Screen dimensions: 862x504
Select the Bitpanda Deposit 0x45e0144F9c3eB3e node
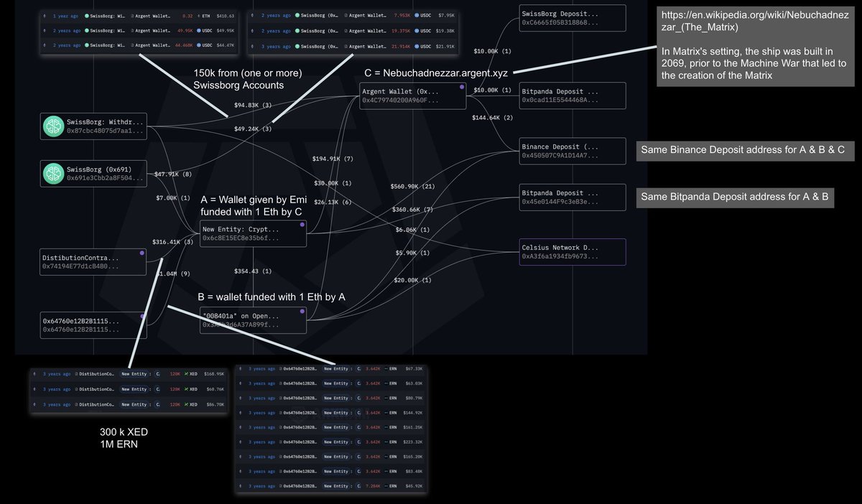(573, 197)
